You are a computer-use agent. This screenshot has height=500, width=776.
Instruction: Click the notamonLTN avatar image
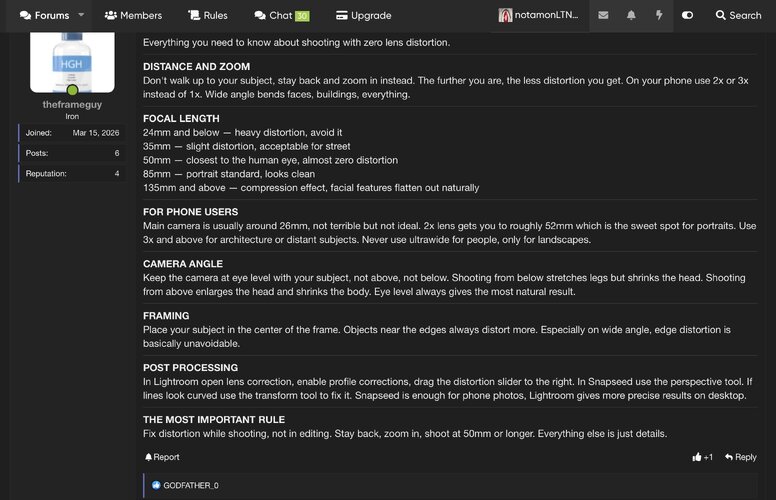tap(505, 15)
